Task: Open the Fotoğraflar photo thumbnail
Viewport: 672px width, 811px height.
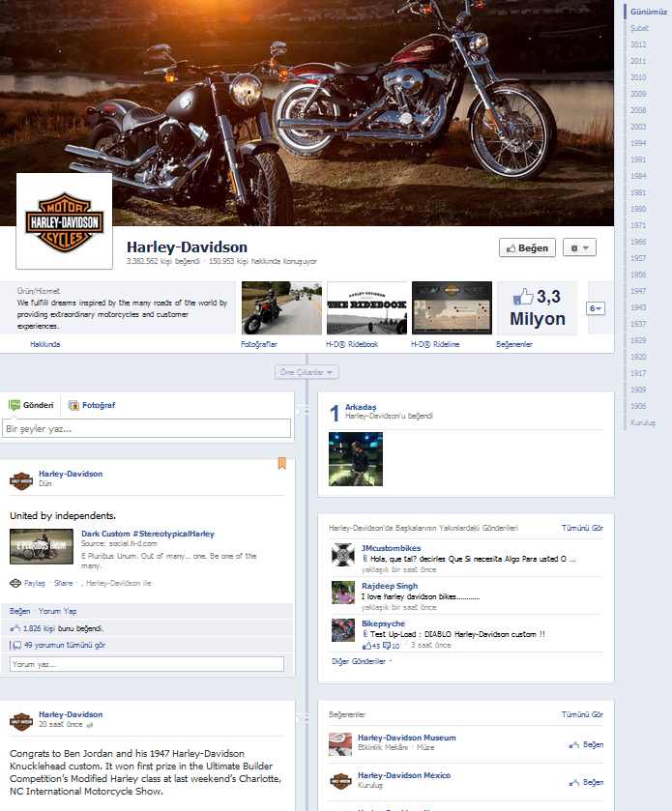Action: 282,307
